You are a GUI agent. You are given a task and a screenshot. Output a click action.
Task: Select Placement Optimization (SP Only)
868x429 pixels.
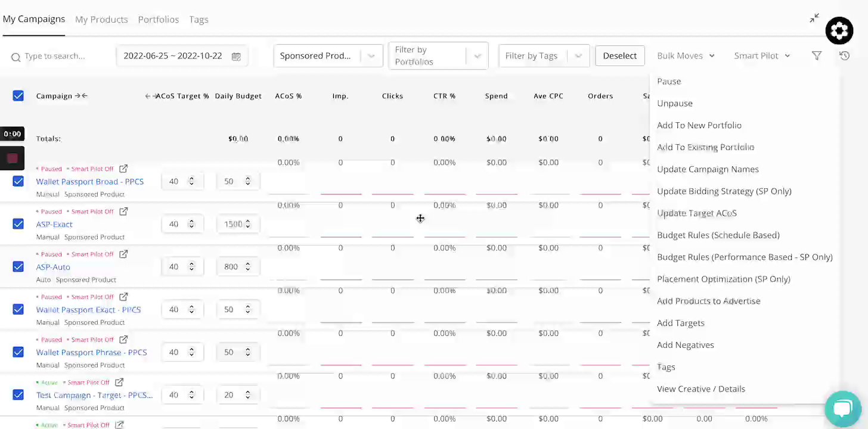pos(724,279)
